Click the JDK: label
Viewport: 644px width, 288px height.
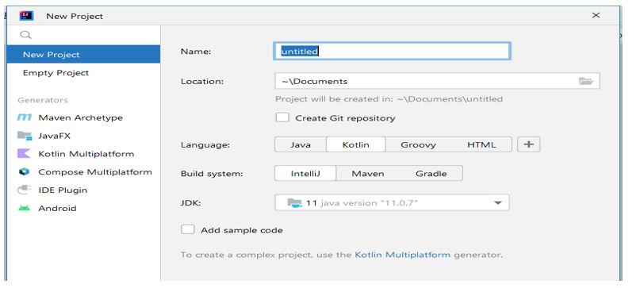pos(190,203)
